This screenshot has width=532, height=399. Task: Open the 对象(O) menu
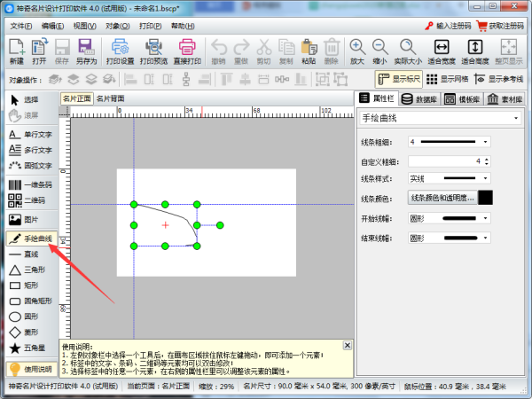pos(118,26)
